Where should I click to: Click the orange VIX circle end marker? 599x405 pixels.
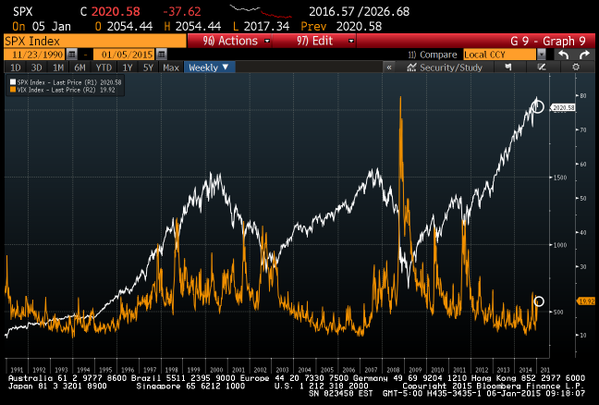[x=539, y=301]
